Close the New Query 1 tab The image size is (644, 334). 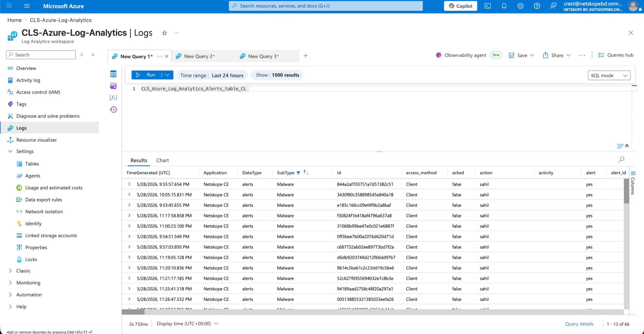pyautogui.click(x=166, y=56)
